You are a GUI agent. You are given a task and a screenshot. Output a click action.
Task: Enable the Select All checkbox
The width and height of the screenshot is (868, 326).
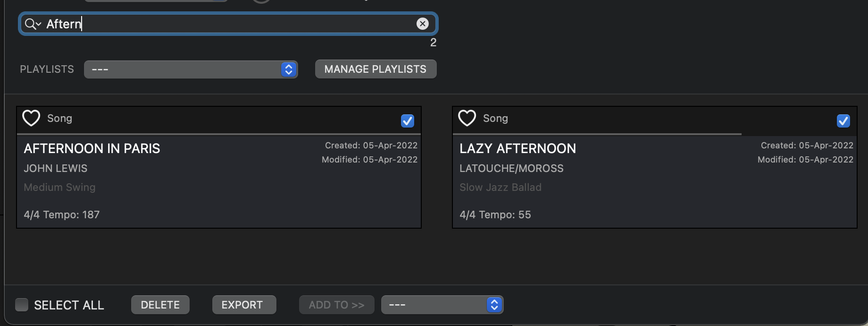(x=22, y=305)
